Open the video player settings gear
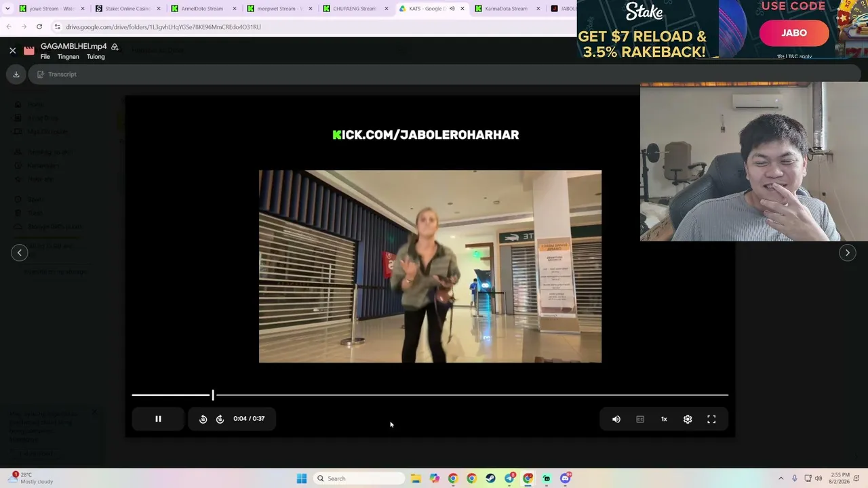The image size is (868, 488). [688, 420]
